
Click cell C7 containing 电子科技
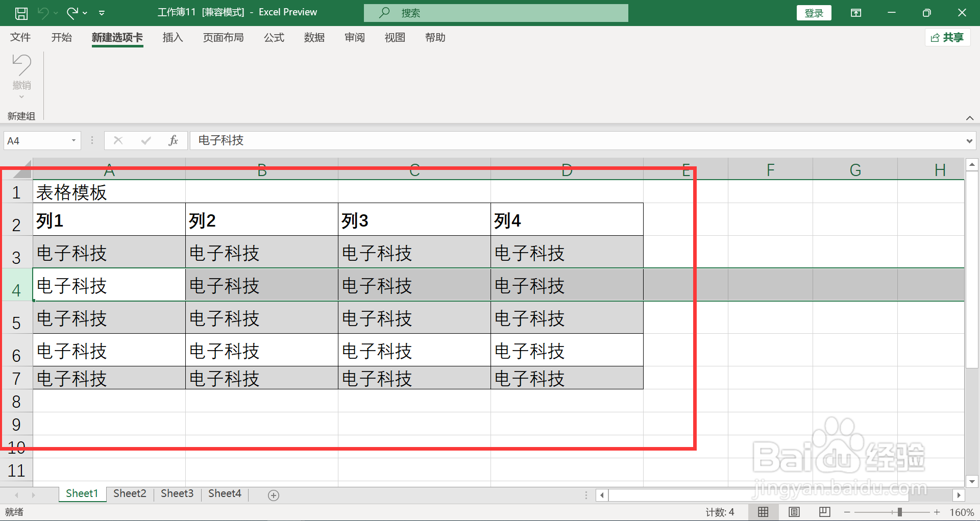pos(414,378)
